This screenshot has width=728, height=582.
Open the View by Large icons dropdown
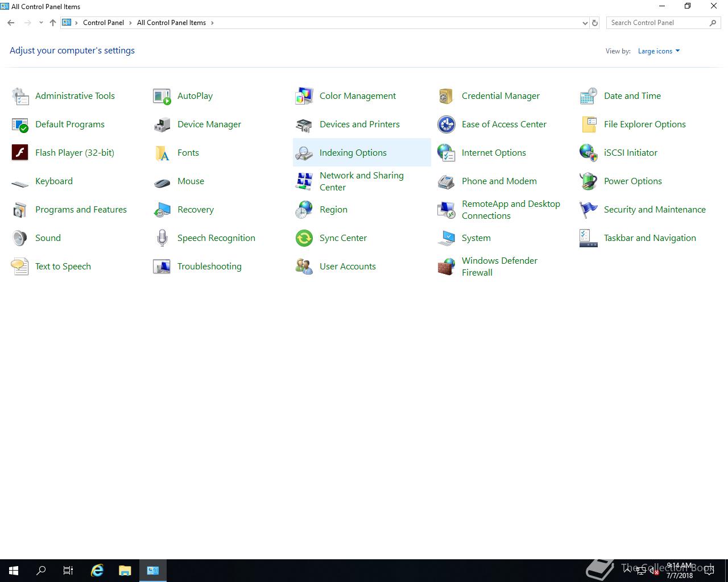(659, 51)
